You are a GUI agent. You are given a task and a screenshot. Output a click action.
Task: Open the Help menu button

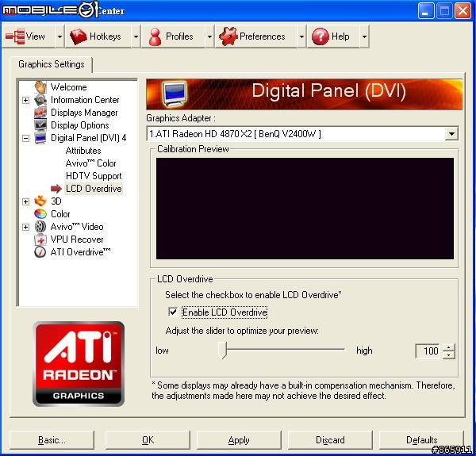pos(333,36)
